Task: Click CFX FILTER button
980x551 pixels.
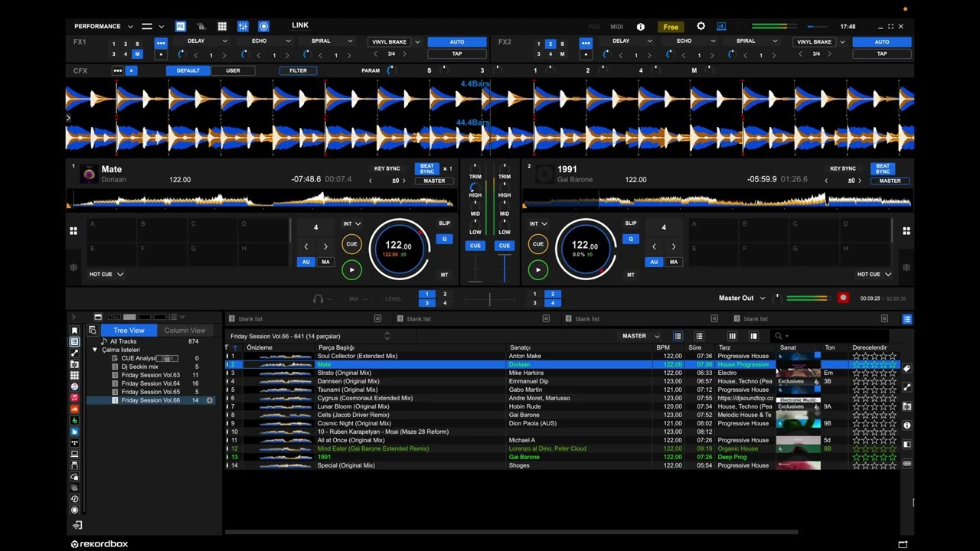Action: point(299,70)
